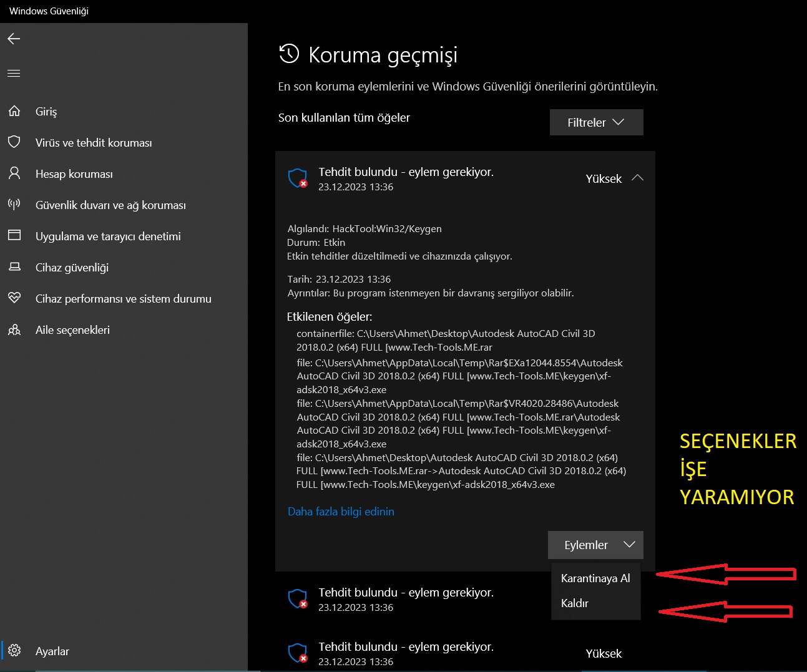Click the Ayrıntılar description line
Viewport: 807px width, 672px height.
(x=431, y=293)
